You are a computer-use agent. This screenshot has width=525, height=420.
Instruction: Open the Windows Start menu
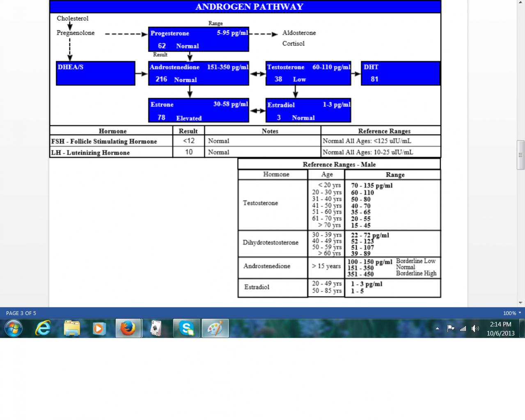pos(13,328)
